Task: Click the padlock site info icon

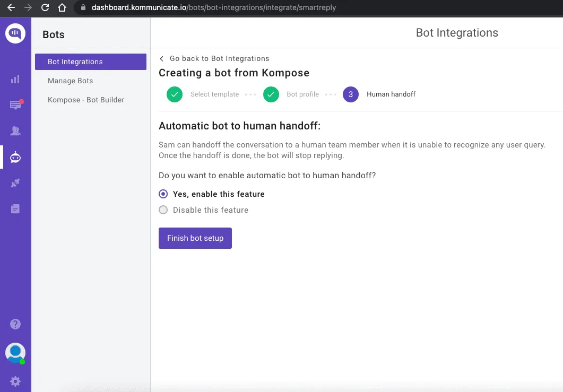Action: pos(83,7)
